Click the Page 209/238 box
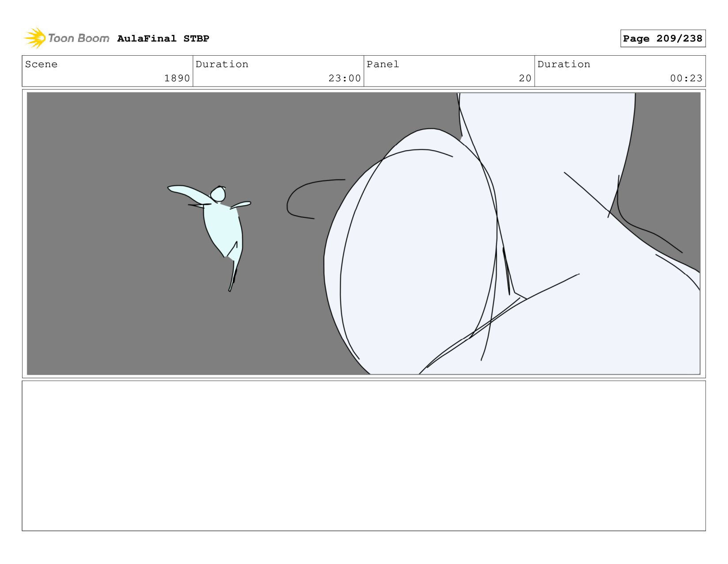Screen dimensions: 728x564 [x=663, y=38]
